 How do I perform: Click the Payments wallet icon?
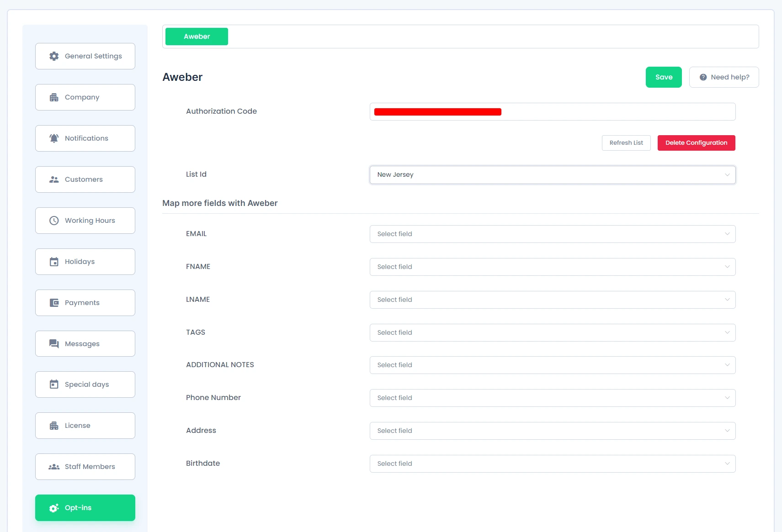coord(54,303)
